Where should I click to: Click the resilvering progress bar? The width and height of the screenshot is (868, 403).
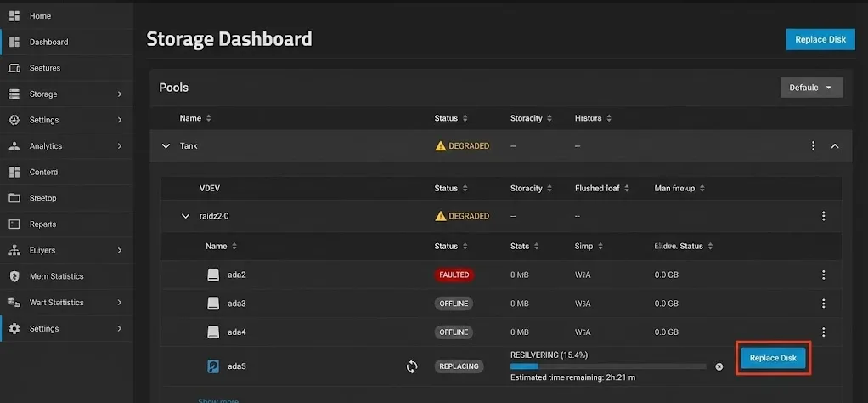click(x=607, y=366)
